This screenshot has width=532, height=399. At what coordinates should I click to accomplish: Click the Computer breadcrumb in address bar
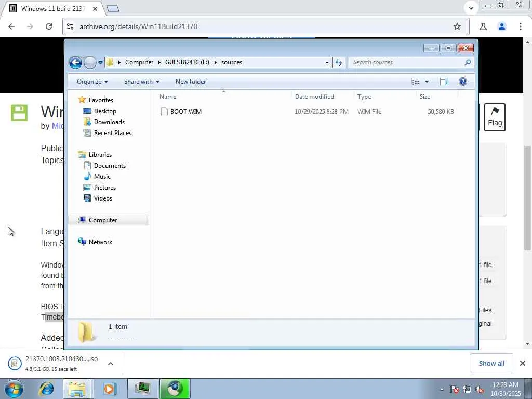[139, 62]
